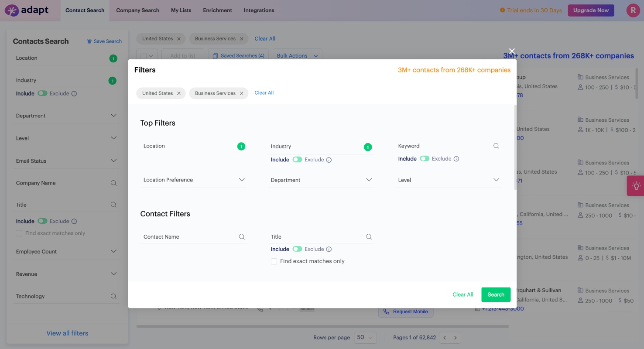Open Saved Searches (4)
The height and width of the screenshot is (349, 644).
[238, 56]
